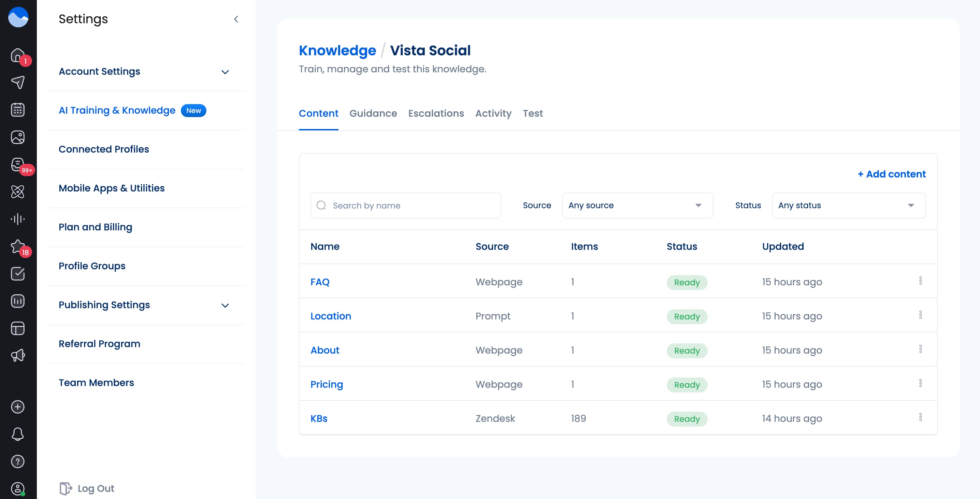Click the waveform listening icon
This screenshot has width=980, height=499.
17,219
